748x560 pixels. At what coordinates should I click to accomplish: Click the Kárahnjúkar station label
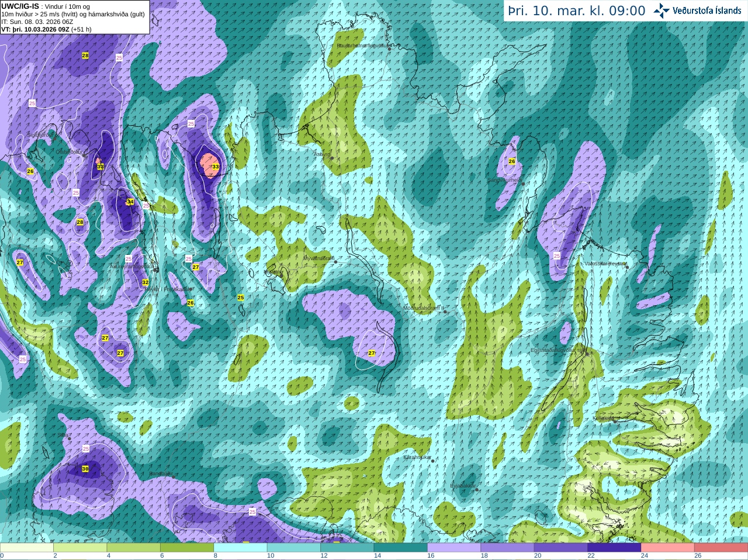tap(417, 457)
